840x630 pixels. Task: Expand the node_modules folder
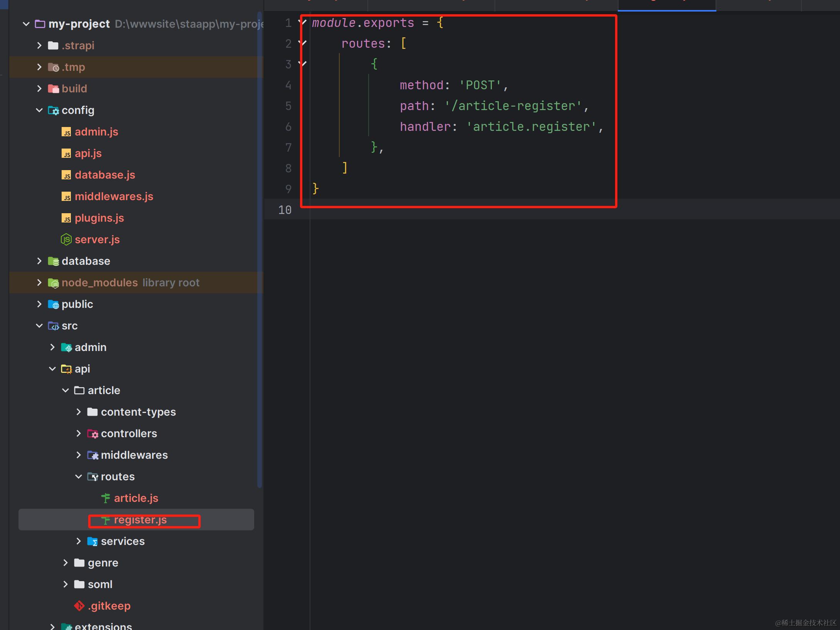tap(39, 282)
